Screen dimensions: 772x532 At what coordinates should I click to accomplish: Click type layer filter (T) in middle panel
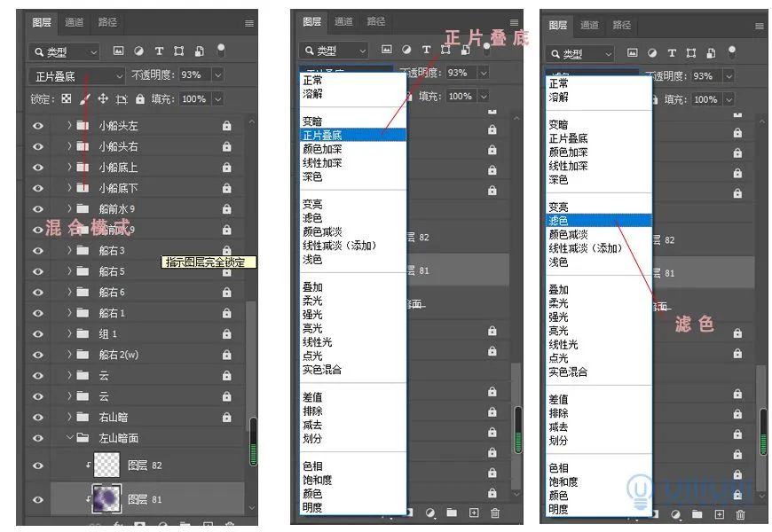coord(426,50)
